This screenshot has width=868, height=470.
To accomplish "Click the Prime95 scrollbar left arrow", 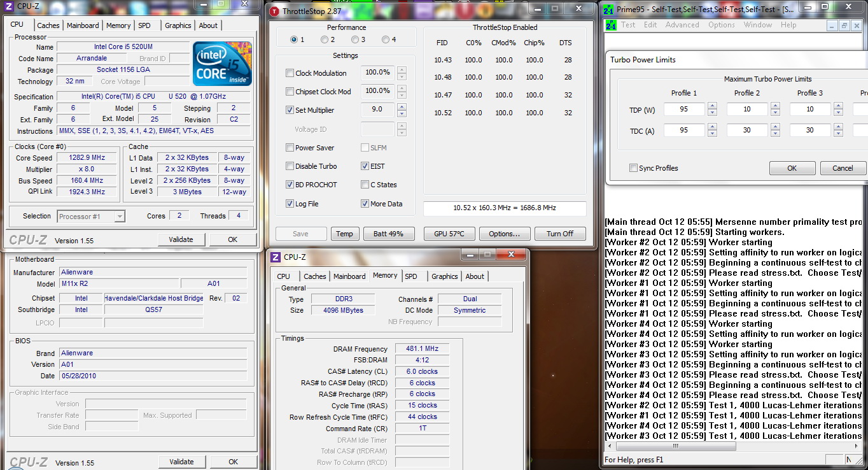I will [609, 446].
